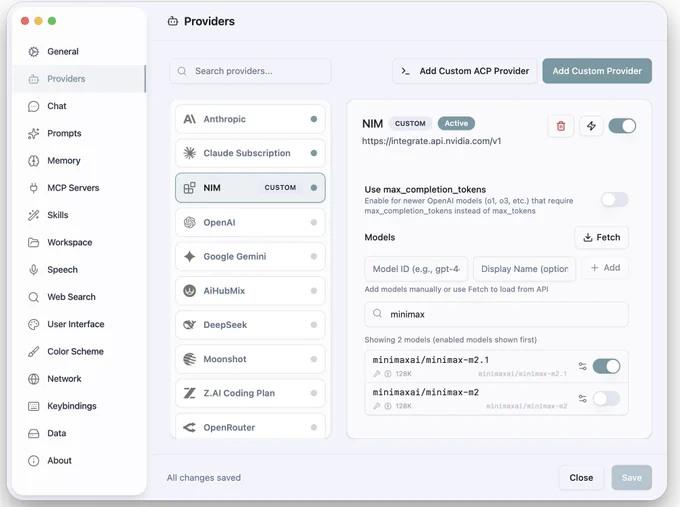Enable the minimaxai/minimax-m2 model toggle
This screenshot has height=507, width=680.
pyautogui.click(x=606, y=399)
